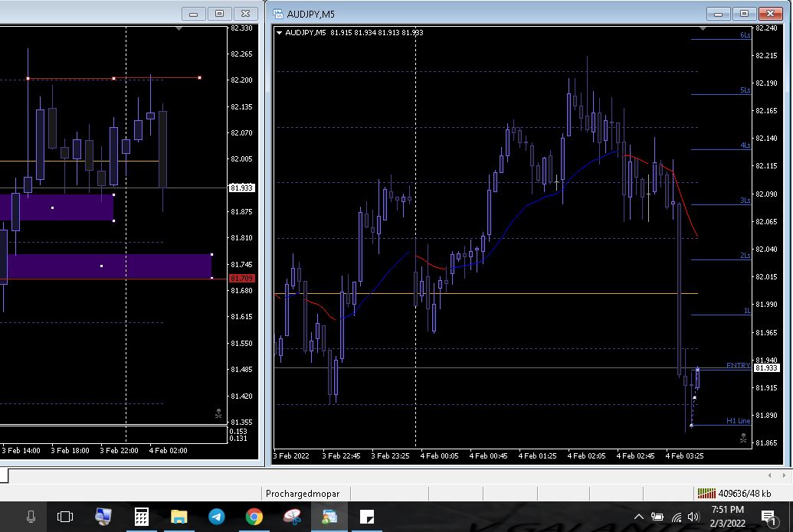Open Snipping Tool from the taskbar
Screen dimensions: 793x532
(x=292, y=517)
